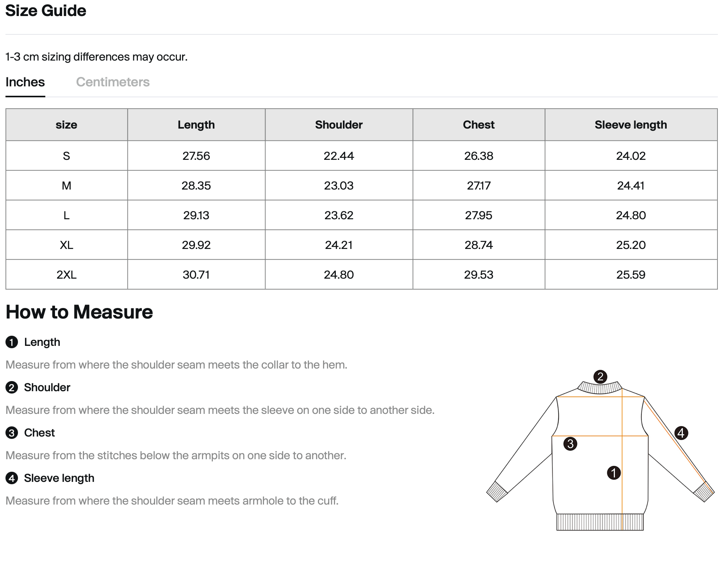Click the How to Measure heading
This screenshot has width=728, height=562.
(x=79, y=312)
